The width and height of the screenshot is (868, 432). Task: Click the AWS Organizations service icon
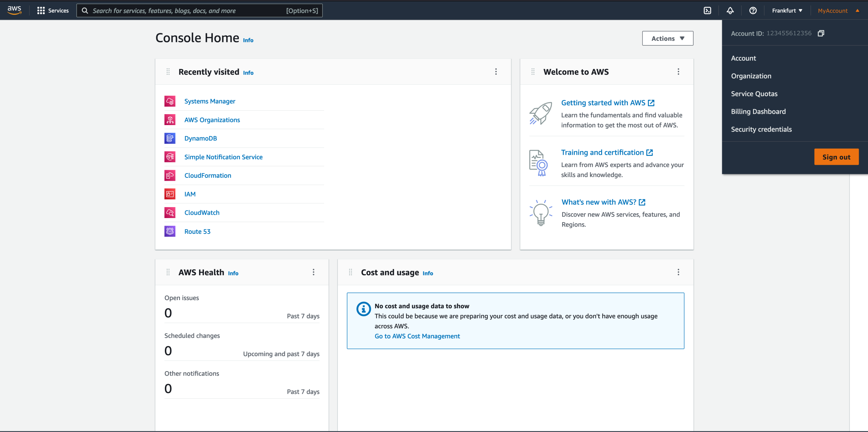tap(170, 120)
